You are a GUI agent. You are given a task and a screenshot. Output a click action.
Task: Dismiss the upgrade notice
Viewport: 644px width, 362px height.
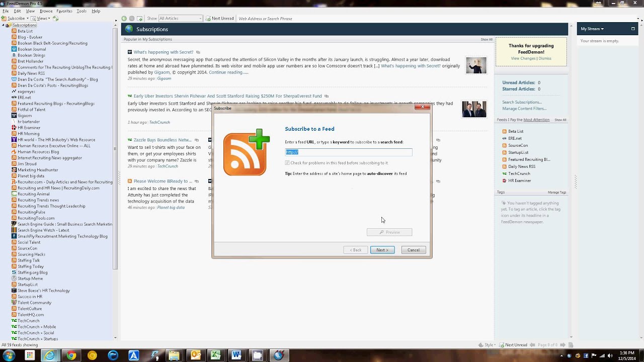pos(545,58)
